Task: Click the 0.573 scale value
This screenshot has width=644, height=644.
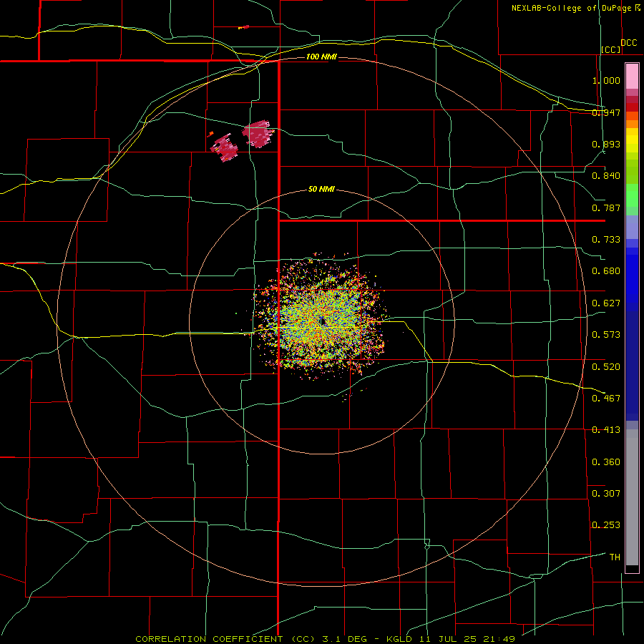Action: [x=606, y=335]
